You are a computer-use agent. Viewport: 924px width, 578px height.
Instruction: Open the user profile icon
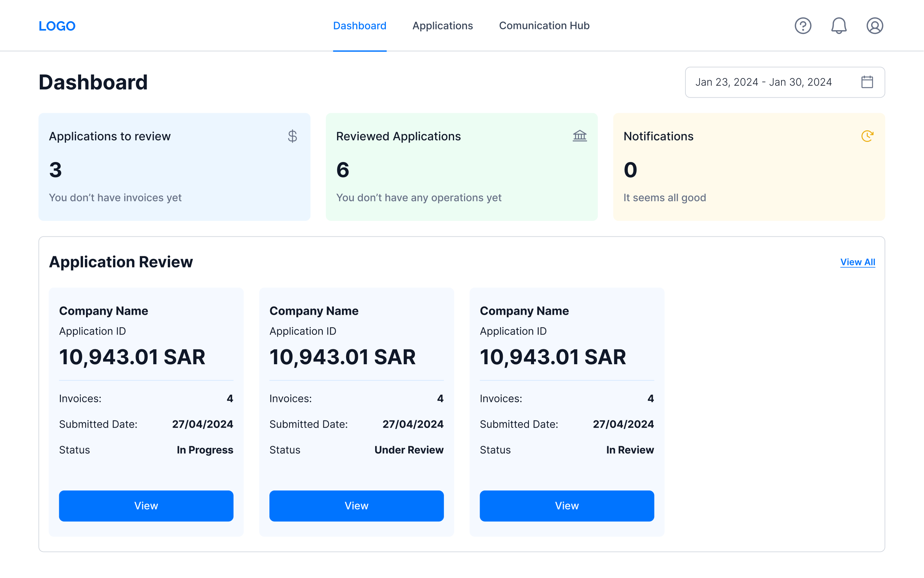click(x=875, y=26)
